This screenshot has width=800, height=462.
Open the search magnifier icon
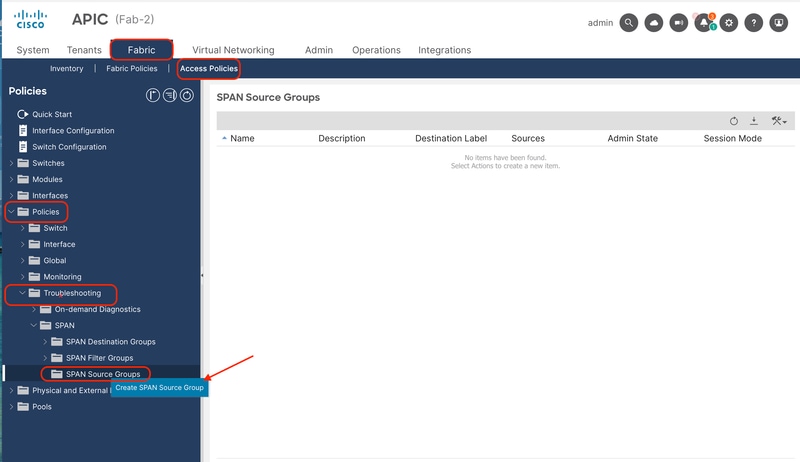pos(629,23)
